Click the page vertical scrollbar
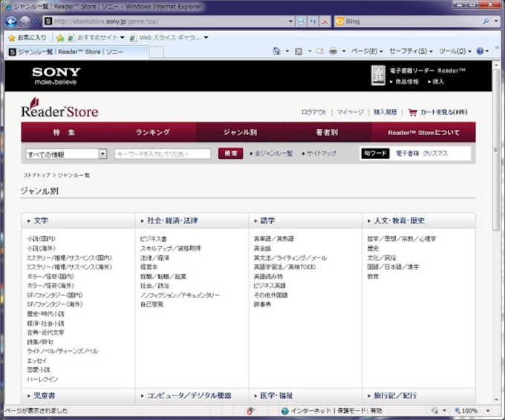This screenshot has height=420, width=505. [496, 223]
